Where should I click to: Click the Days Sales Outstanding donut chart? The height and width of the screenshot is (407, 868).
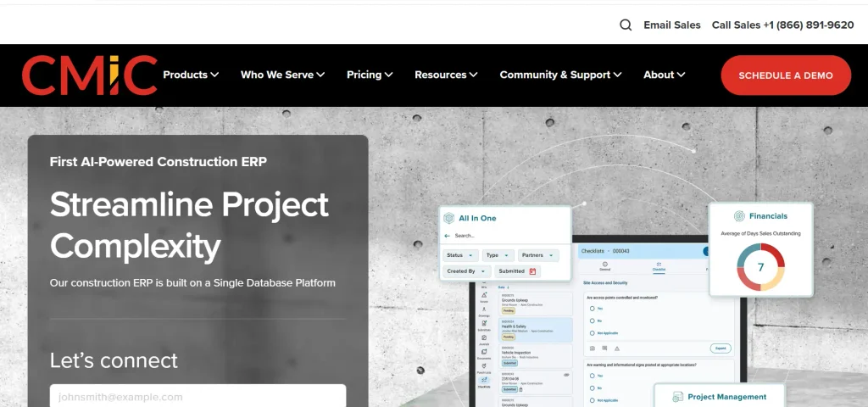760,267
